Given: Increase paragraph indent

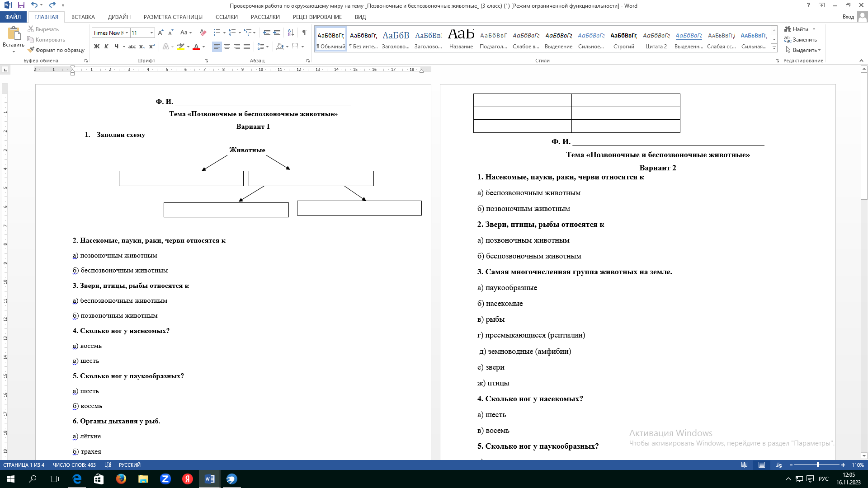Looking at the screenshot, I should (x=277, y=33).
